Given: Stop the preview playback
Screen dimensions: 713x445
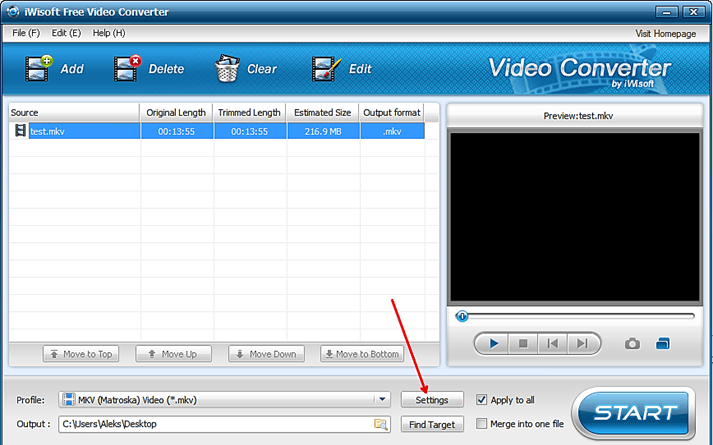Looking at the screenshot, I should (x=522, y=344).
